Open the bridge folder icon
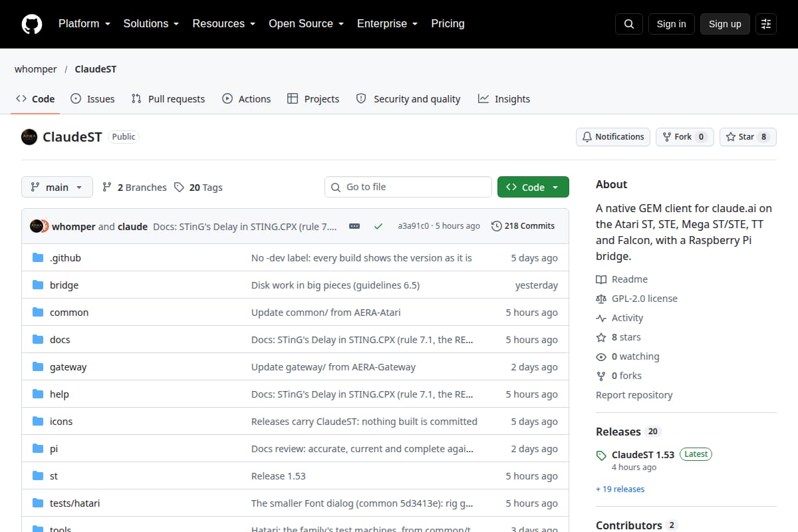798x532 pixels. pos(38,285)
